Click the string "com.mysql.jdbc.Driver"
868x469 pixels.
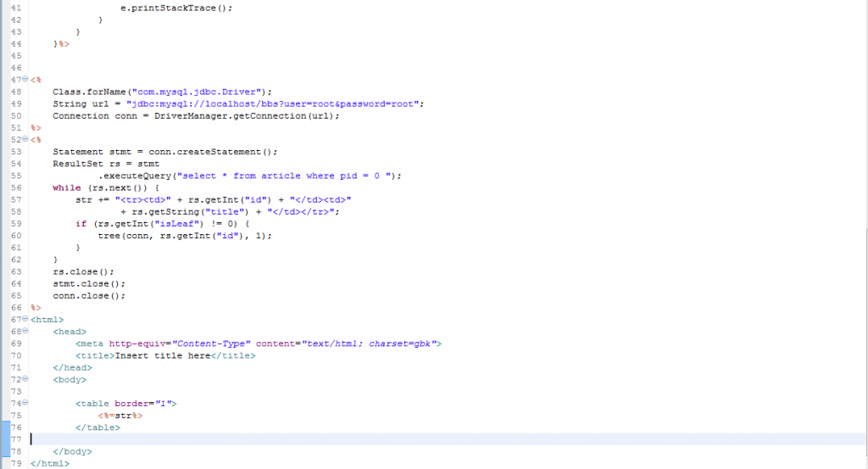coord(196,92)
